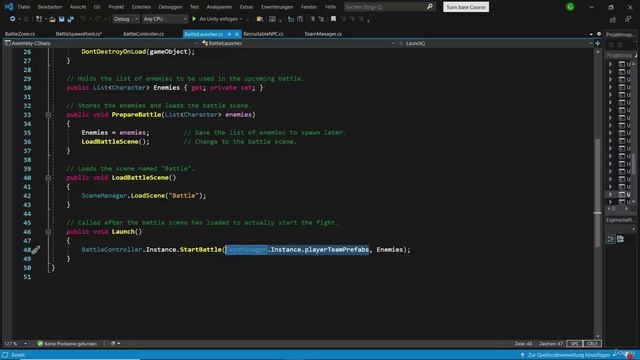This screenshot has height=360, width=640.
Task: Toggle pin on BattleLauncher.cs tab
Action: tap(229, 34)
